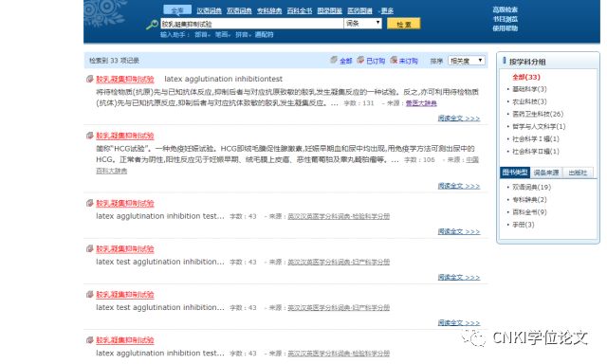Filter book type 百科全书(9)

[529, 212]
